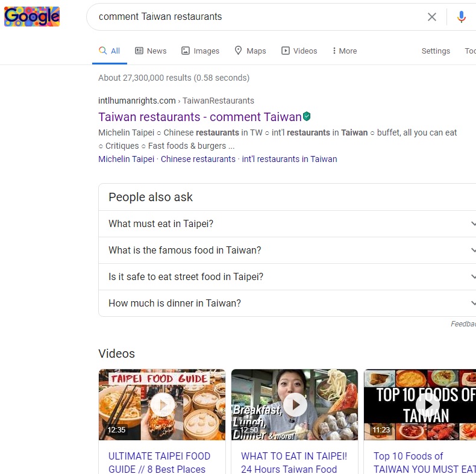Screen dimensions: 476x474
Task: Switch to the Images tab
Action: 200,51
